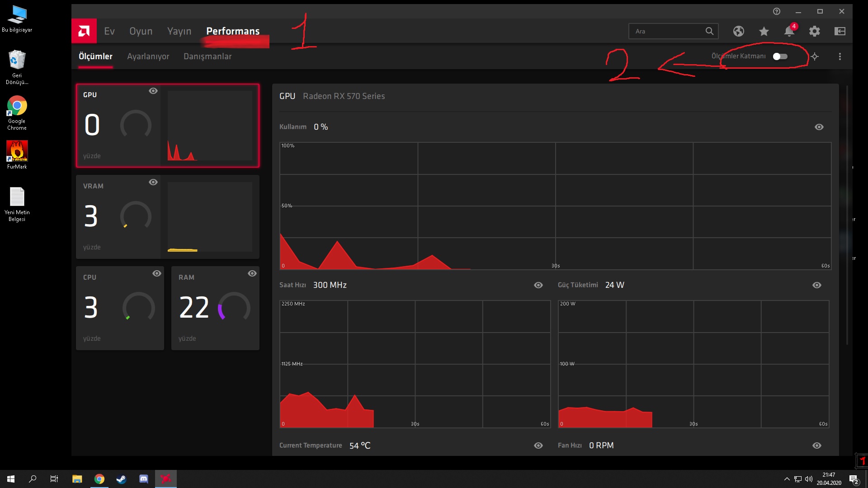Click the Güç Tüketimi power graph
868x488 pixels.
(x=693, y=364)
